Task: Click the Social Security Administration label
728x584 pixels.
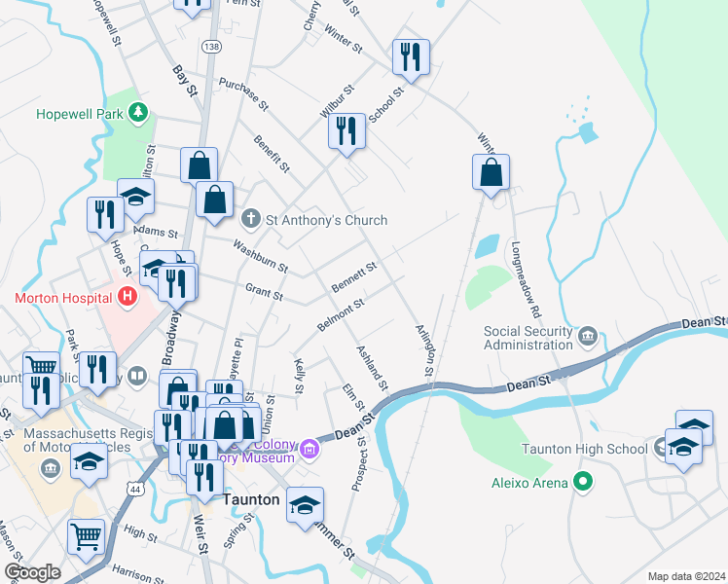Action: 528,338
